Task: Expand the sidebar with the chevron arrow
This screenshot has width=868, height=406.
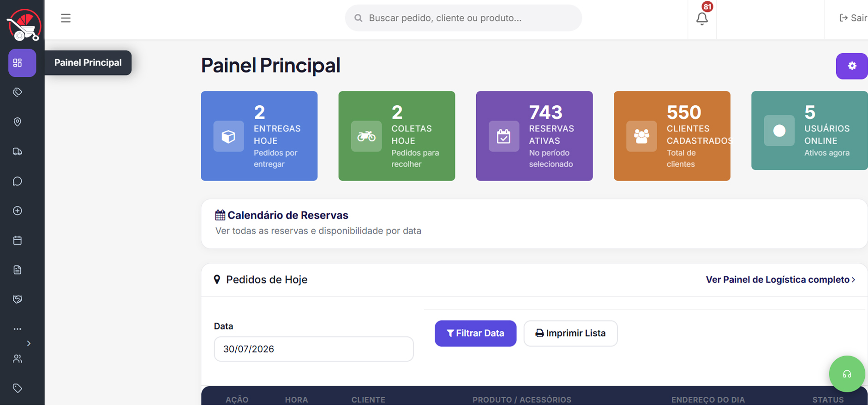Action: (x=29, y=344)
